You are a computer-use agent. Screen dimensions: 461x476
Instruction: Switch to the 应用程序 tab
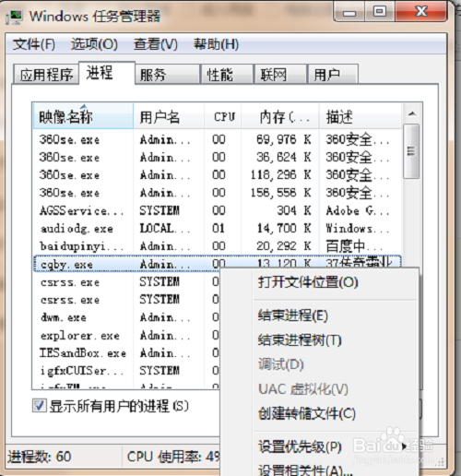click(x=46, y=75)
